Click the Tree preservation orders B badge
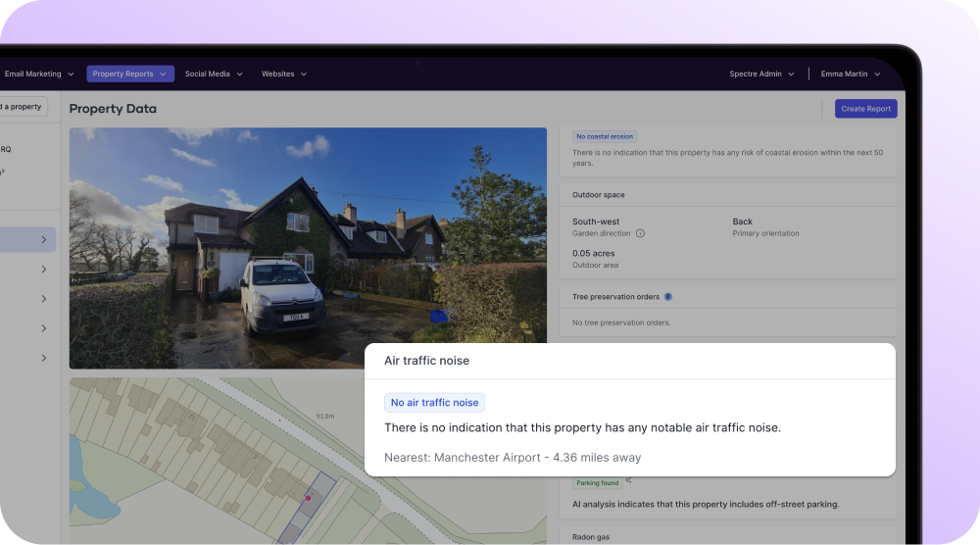 tap(668, 297)
